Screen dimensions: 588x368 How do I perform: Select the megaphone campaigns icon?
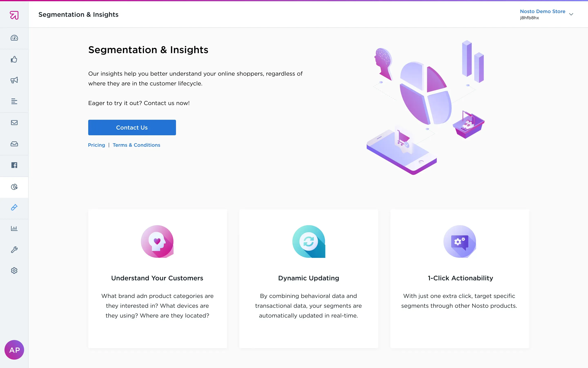tap(14, 80)
